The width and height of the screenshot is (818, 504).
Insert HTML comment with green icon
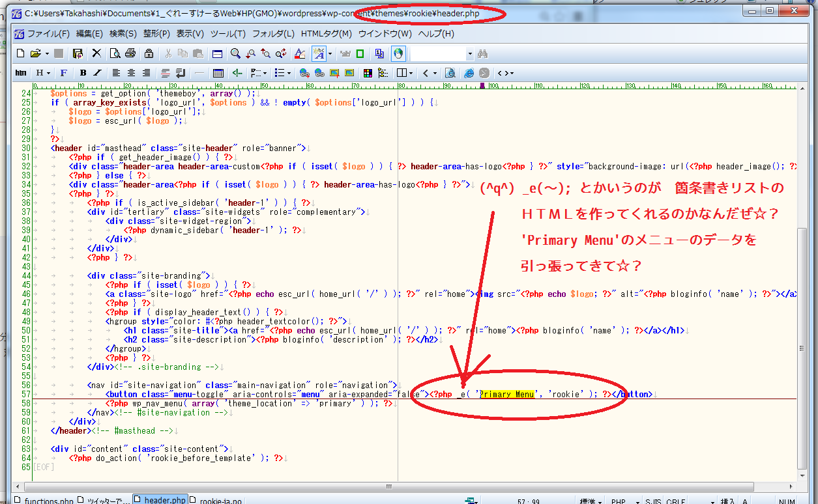pyautogui.click(x=237, y=73)
